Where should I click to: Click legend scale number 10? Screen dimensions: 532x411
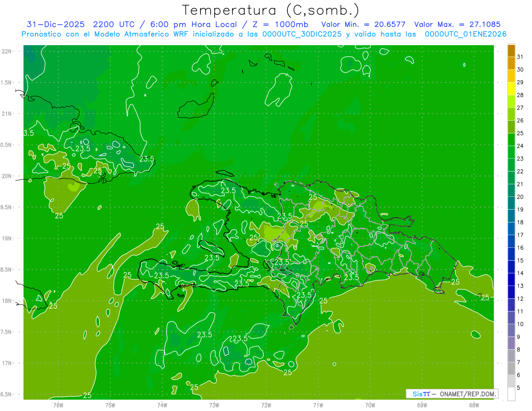click(520, 324)
